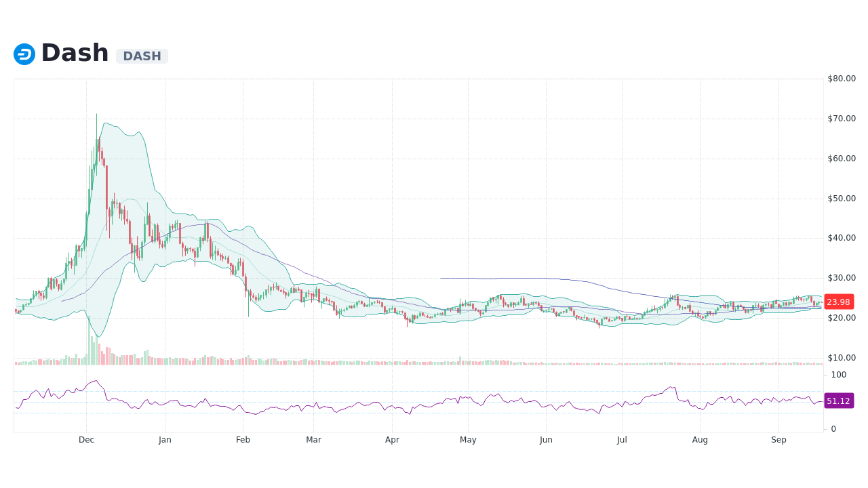Select the Dec label on the time axis
This screenshot has width=868, height=488.
pyautogui.click(x=86, y=439)
